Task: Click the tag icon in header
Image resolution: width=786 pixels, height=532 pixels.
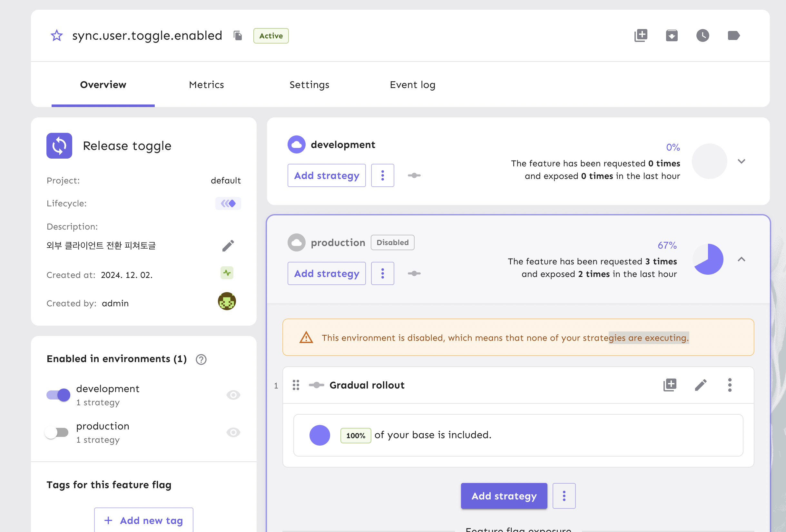Action: (x=733, y=35)
